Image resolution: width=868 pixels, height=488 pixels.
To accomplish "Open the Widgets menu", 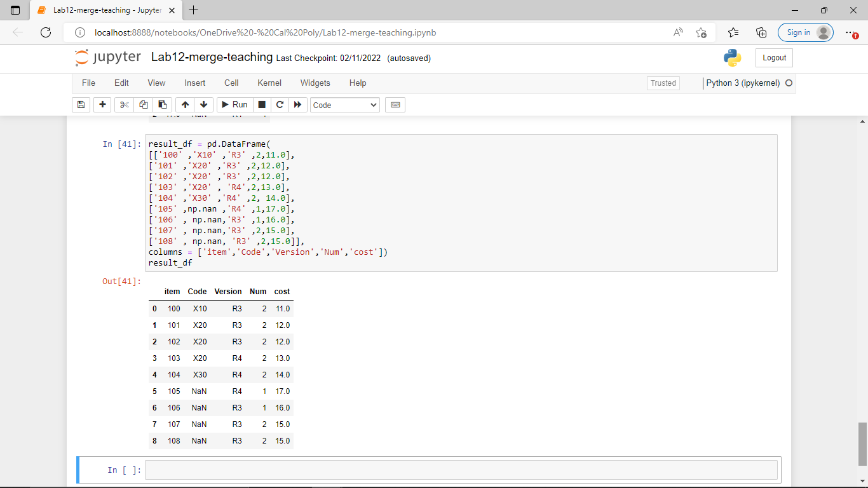I will click(315, 83).
